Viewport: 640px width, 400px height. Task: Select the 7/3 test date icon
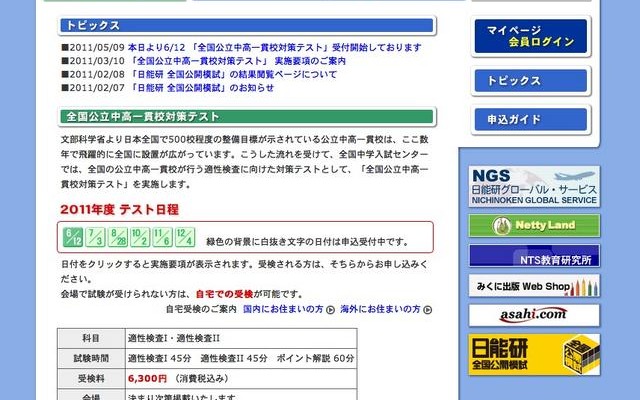[x=95, y=237]
